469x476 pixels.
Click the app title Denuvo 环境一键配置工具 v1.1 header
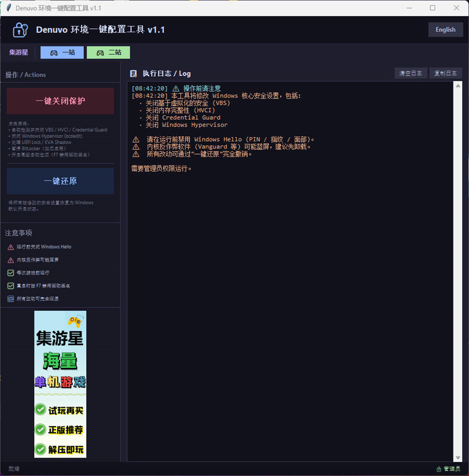pos(101,30)
